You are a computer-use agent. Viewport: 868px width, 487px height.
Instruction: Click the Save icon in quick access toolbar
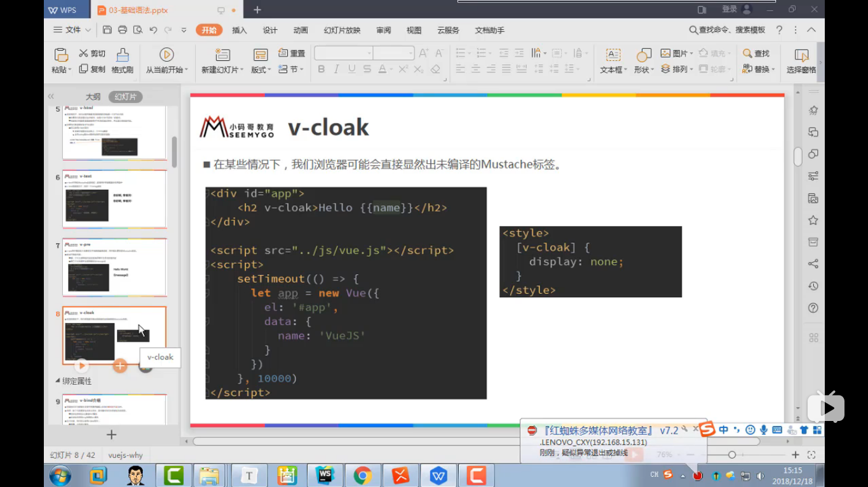[107, 30]
